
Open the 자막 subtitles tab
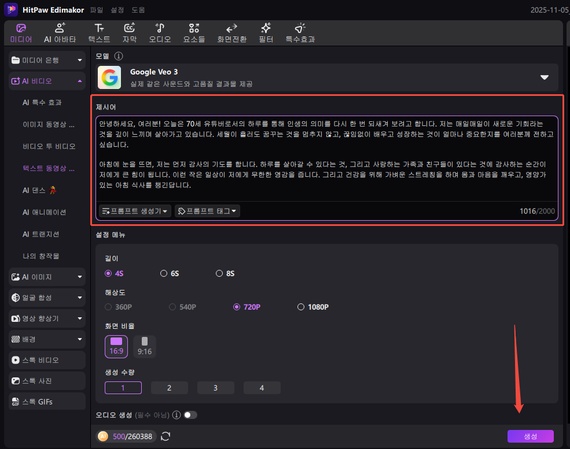point(129,33)
